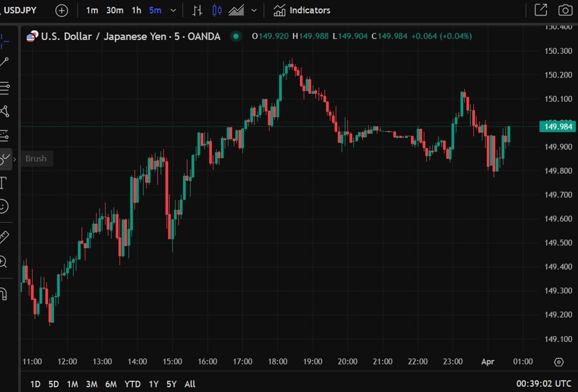The width and height of the screenshot is (578, 392).
Task: Switch to the 1m timeframe
Action: [x=92, y=11]
